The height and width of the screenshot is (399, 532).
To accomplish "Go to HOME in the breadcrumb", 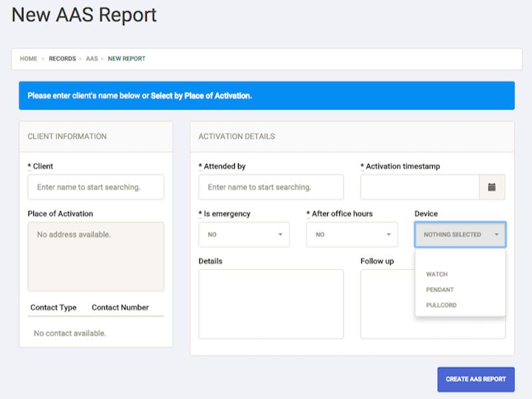I will pyautogui.click(x=29, y=59).
